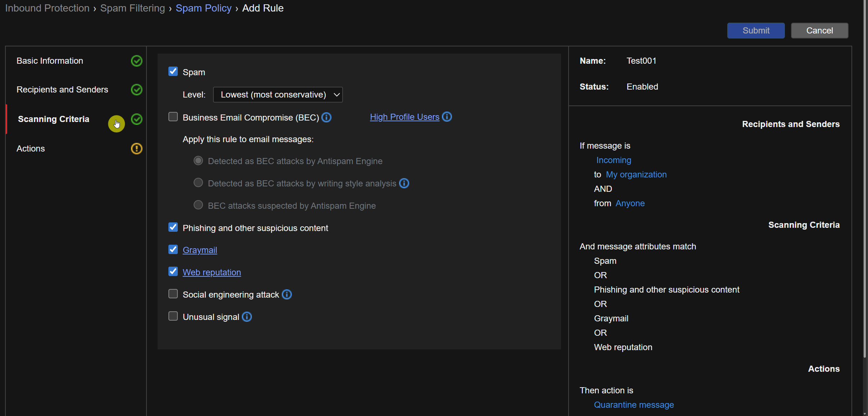Click info icon beside High Profile Users
Screen dimensions: 868x416
point(447,117)
